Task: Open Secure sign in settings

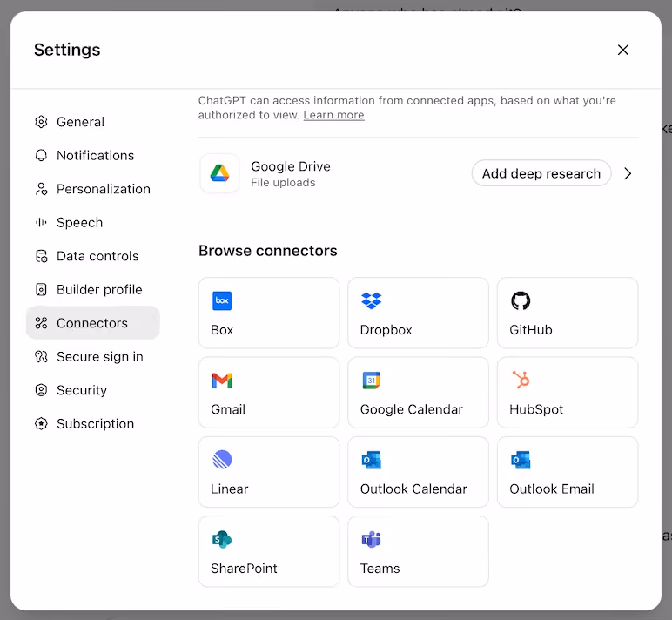Action: [x=92, y=356]
